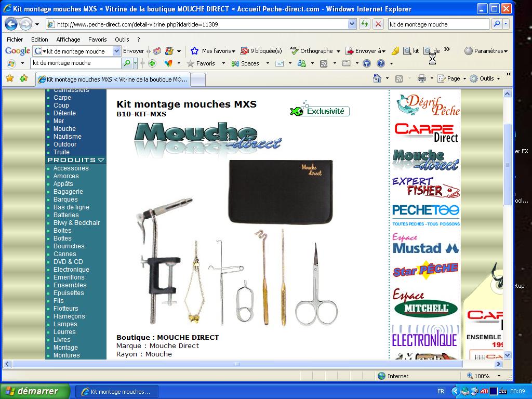Image resolution: width=532 pixels, height=399 pixels.
Task: Click the Mouche link in sidebar
Action: tap(64, 129)
